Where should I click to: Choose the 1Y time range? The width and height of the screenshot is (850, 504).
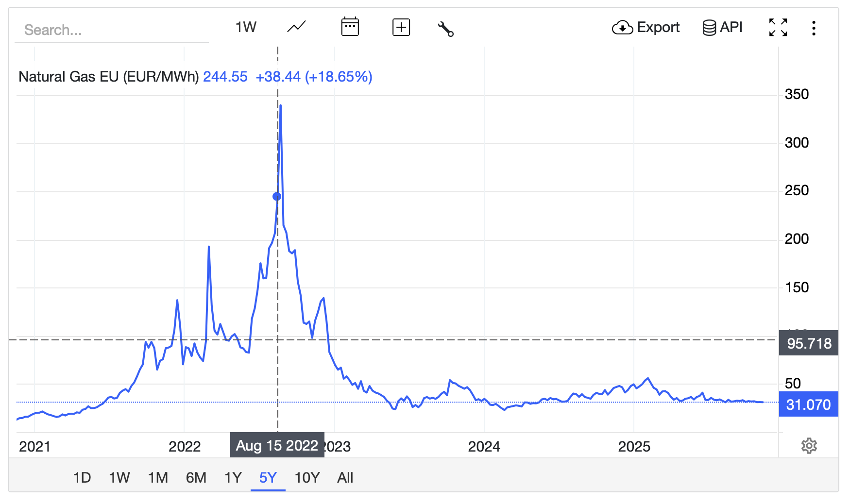coord(233,478)
